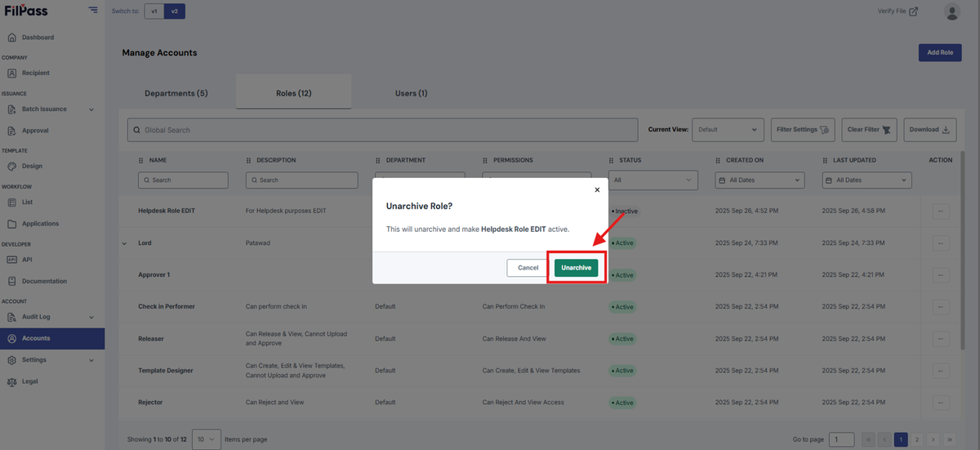Open action menu for Lord role

[x=940, y=243]
